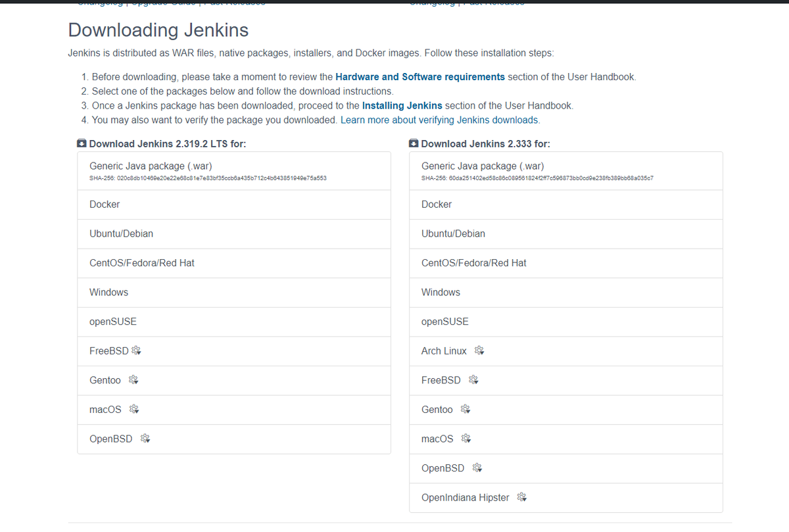This screenshot has height=532, width=789.
Task: Open openSUSE option in LTS list
Action: click(x=234, y=322)
